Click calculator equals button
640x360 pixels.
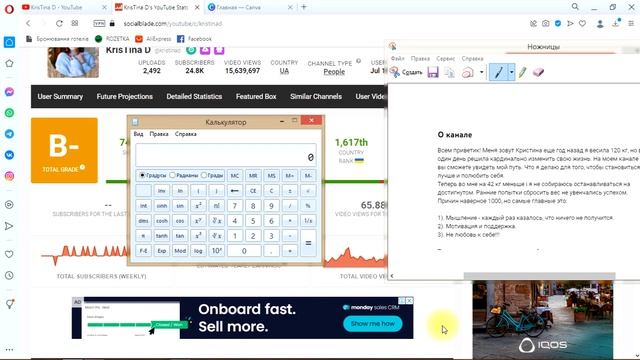coord(308,243)
